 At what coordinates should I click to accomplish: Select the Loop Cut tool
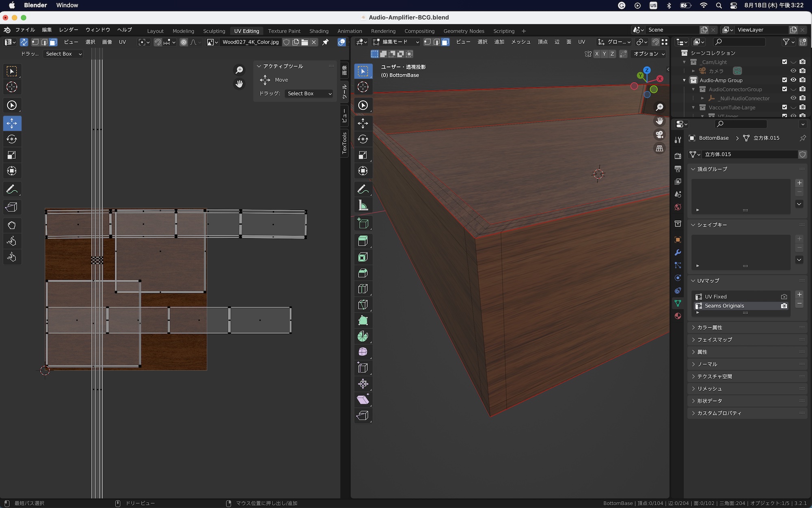coord(363,289)
